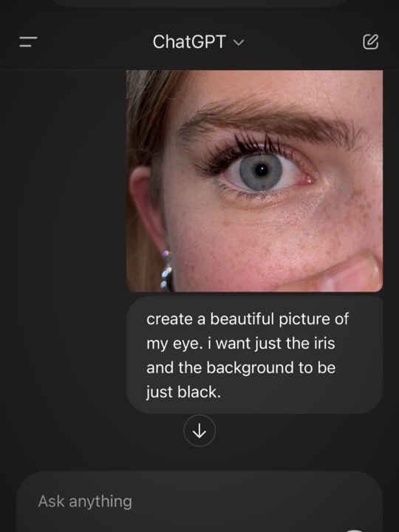Open the ChatGPT model selector title

(198, 42)
